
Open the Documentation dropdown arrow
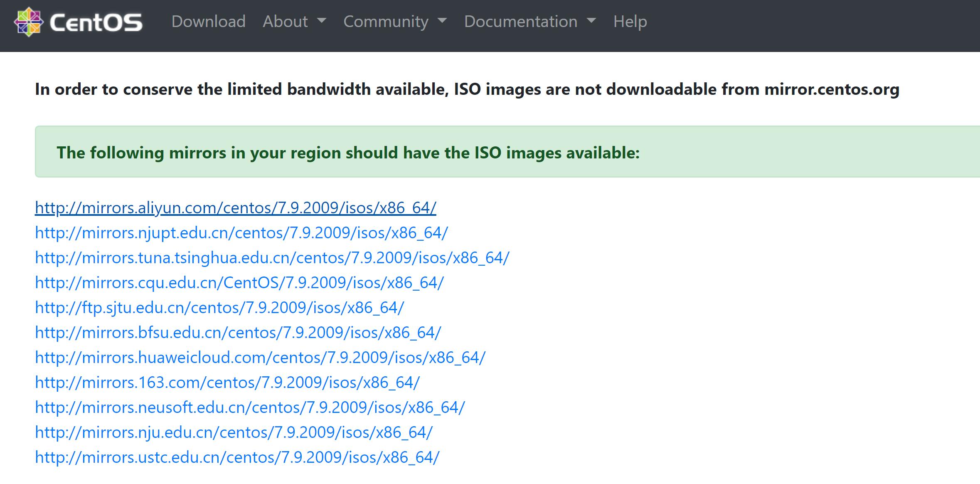(x=593, y=22)
